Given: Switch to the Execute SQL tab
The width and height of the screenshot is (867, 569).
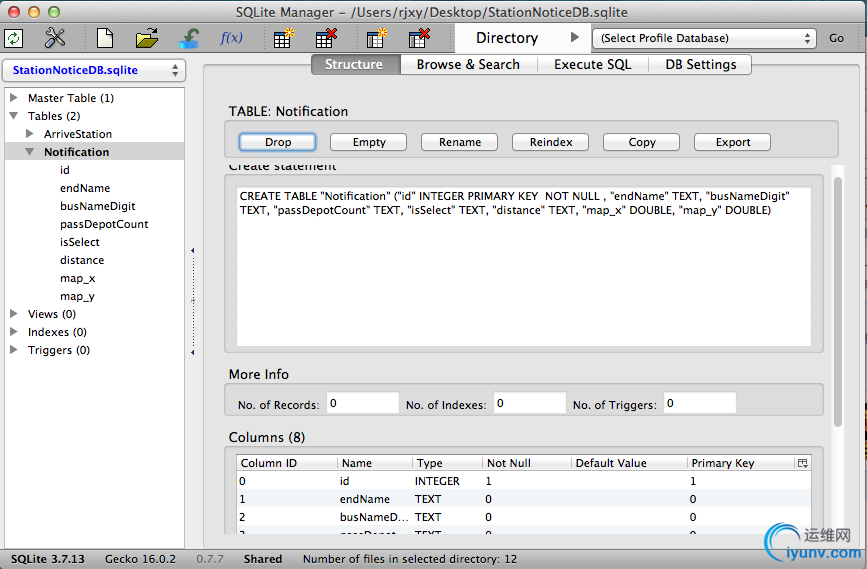Looking at the screenshot, I should [592, 64].
